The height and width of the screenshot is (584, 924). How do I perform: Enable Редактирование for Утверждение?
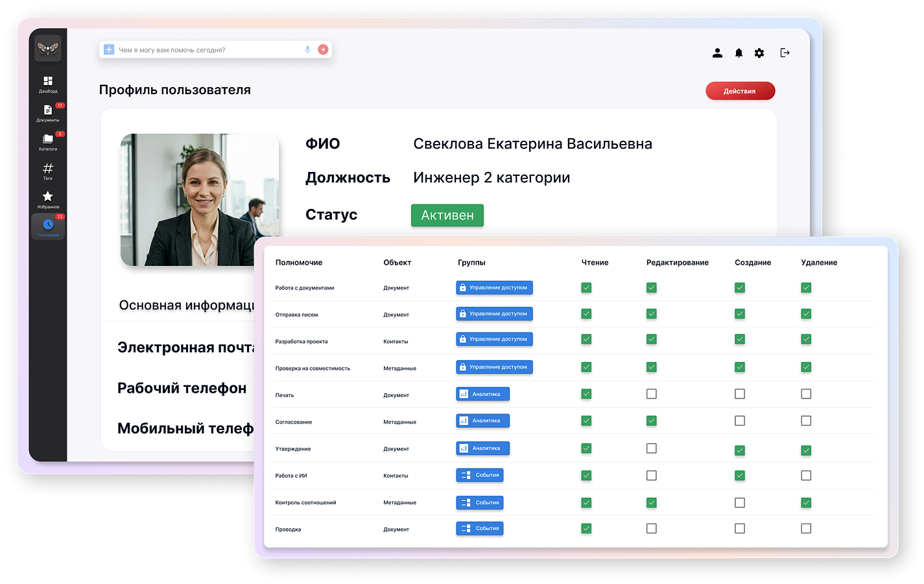tap(652, 448)
